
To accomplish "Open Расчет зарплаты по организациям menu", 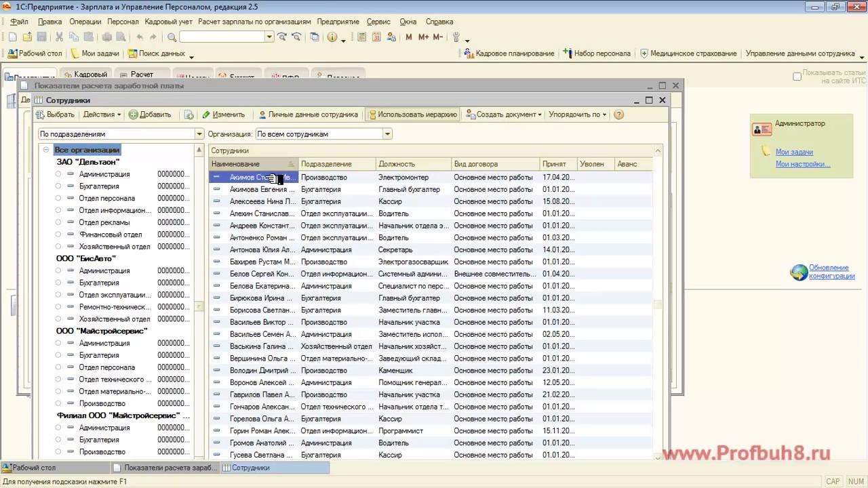I will pyautogui.click(x=254, y=22).
